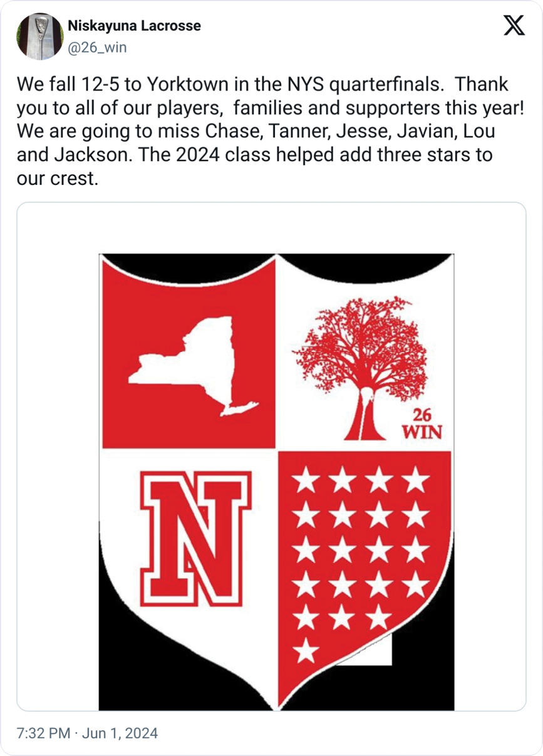The width and height of the screenshot is (543, 756).
Task: Click the "26 WIN" text inside the crest
Action: tap(421, 423)
